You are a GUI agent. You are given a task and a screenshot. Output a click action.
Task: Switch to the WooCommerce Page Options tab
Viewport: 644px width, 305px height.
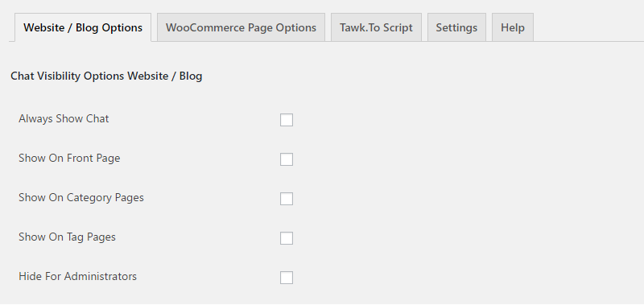241,27
